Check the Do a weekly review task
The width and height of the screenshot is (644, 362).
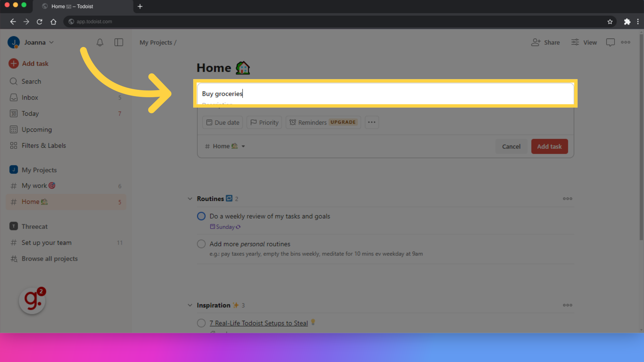202,216
